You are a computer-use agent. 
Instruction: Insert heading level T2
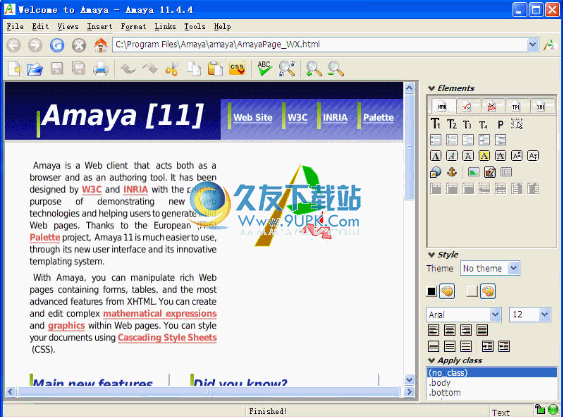[x=452, y=124]
